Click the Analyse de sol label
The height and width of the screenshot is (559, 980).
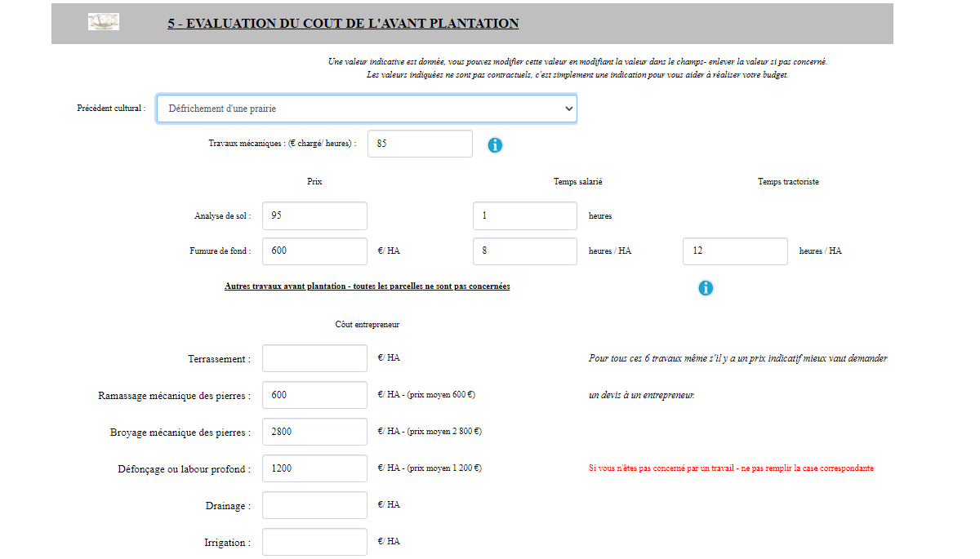223,216
